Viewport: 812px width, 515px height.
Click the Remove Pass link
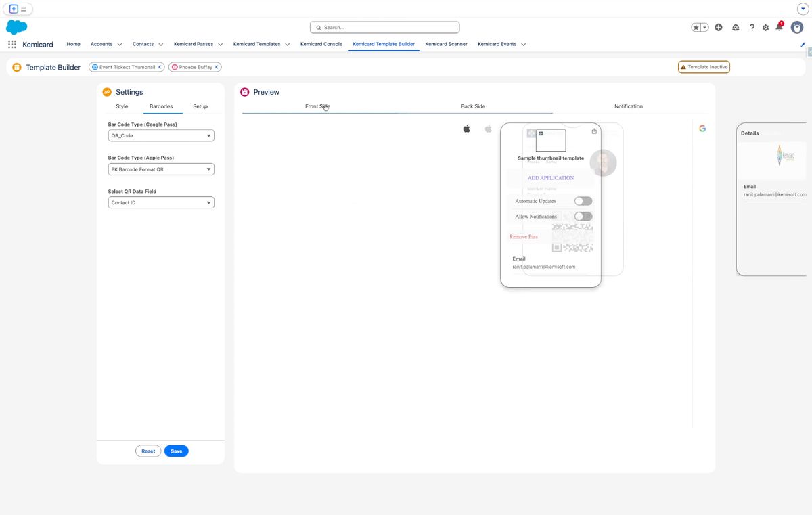tap(524, 237)
